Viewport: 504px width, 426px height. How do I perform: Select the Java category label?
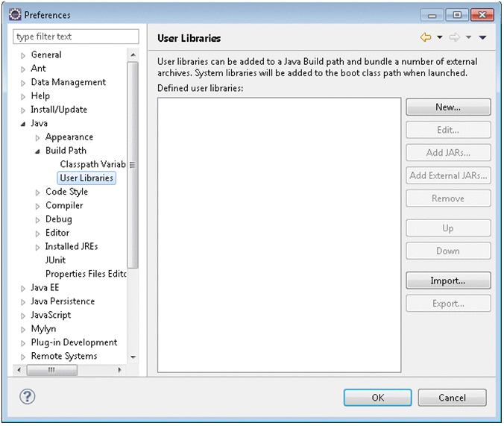(x=39, y=123)
